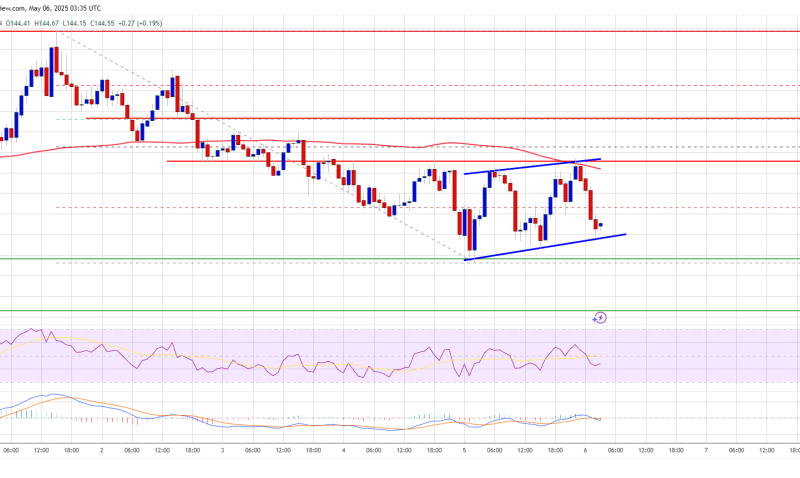Click the high value H144.67
The image size is (800, 478).
[x=46, y=23]
